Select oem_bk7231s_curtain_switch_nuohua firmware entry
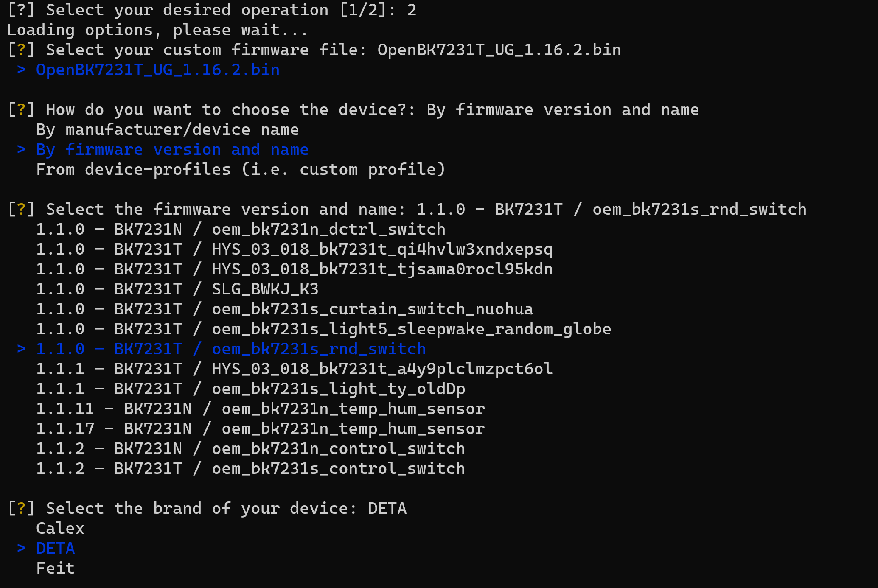The image size is (878, 588). point(285,309)
